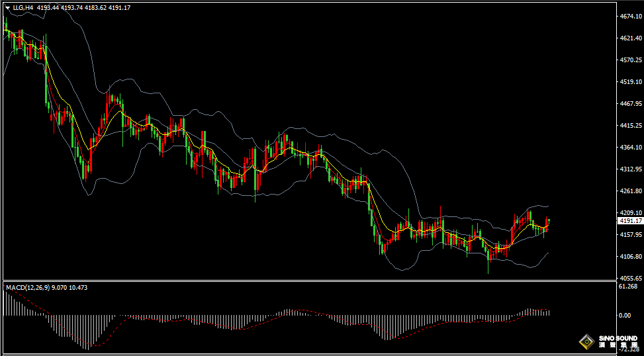Viewport: 644px width, 356px height.
Task: Click the MACD scale value 61.268
Action: 628,287
